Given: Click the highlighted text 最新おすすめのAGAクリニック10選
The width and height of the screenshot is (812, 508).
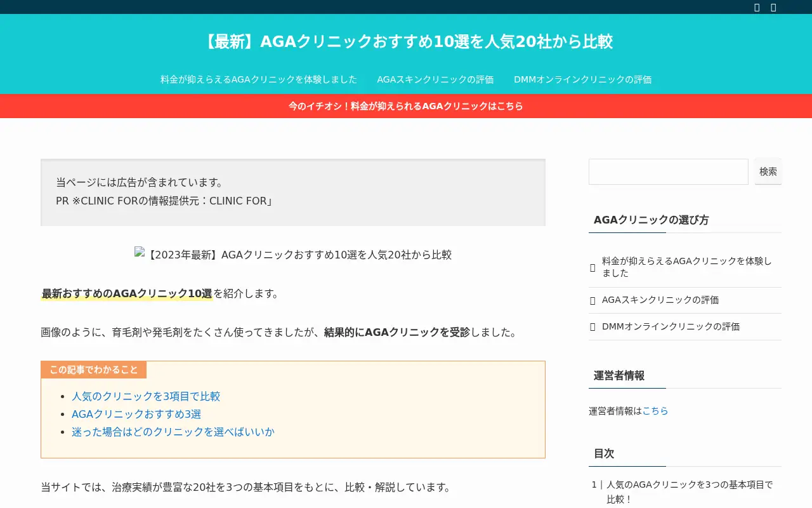Looking at the screenshot, I should click(x=127, y=293).
